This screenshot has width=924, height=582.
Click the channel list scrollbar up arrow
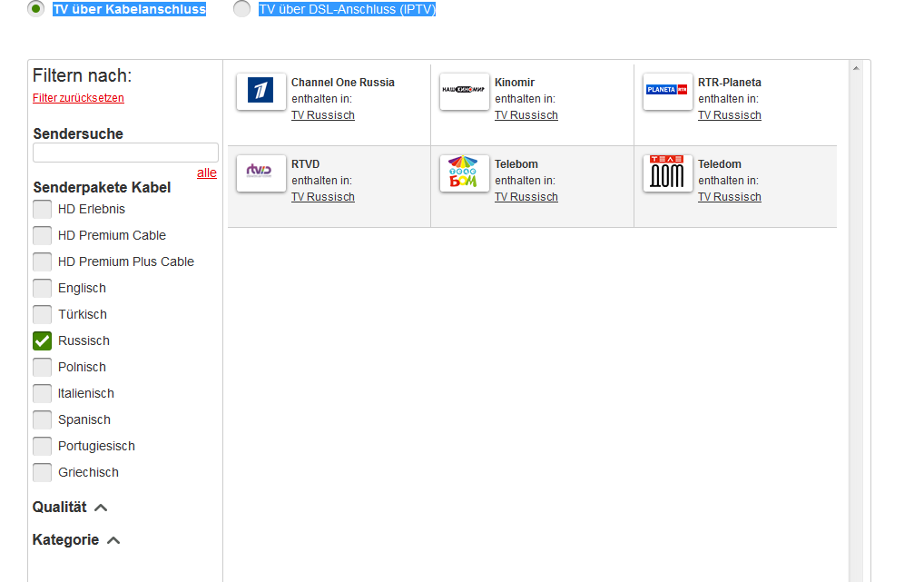click(855, 68)
